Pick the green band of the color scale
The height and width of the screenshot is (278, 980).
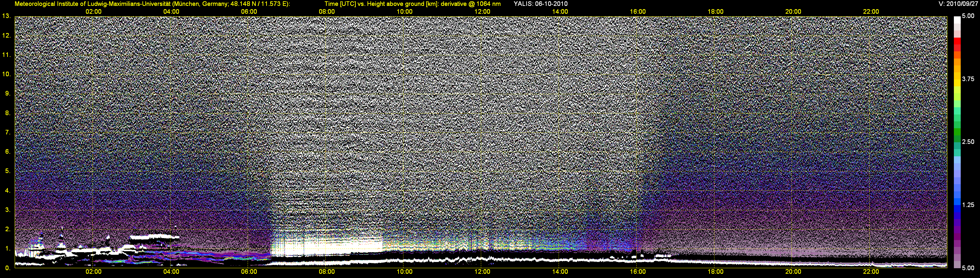(957, 132)
